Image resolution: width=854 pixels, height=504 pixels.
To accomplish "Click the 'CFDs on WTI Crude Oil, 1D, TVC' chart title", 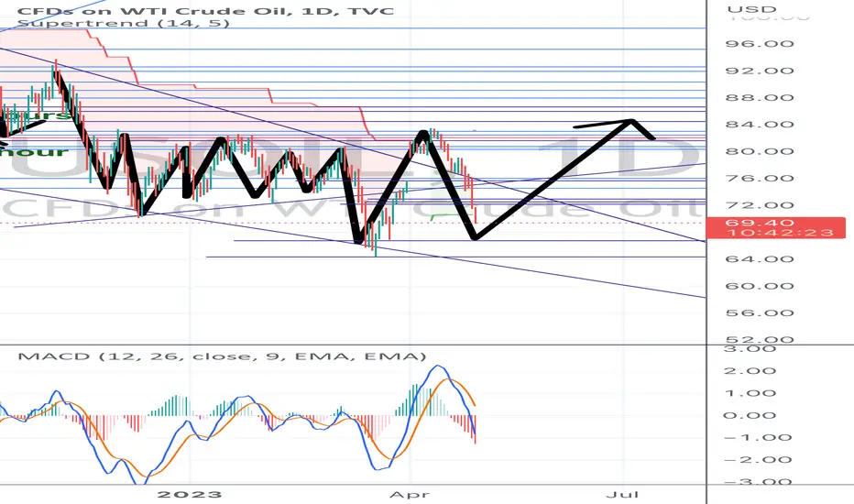I will pyautogui.click(x=206, y=10).
